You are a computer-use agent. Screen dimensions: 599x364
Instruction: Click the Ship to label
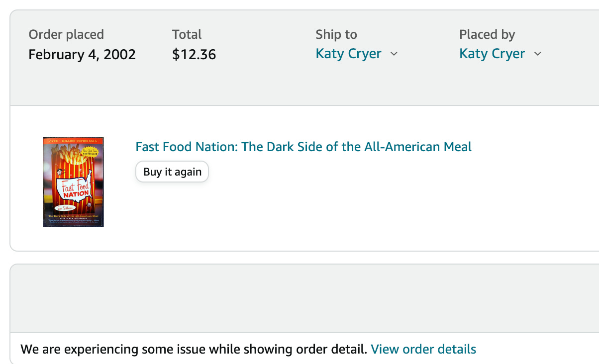[336, 34]
